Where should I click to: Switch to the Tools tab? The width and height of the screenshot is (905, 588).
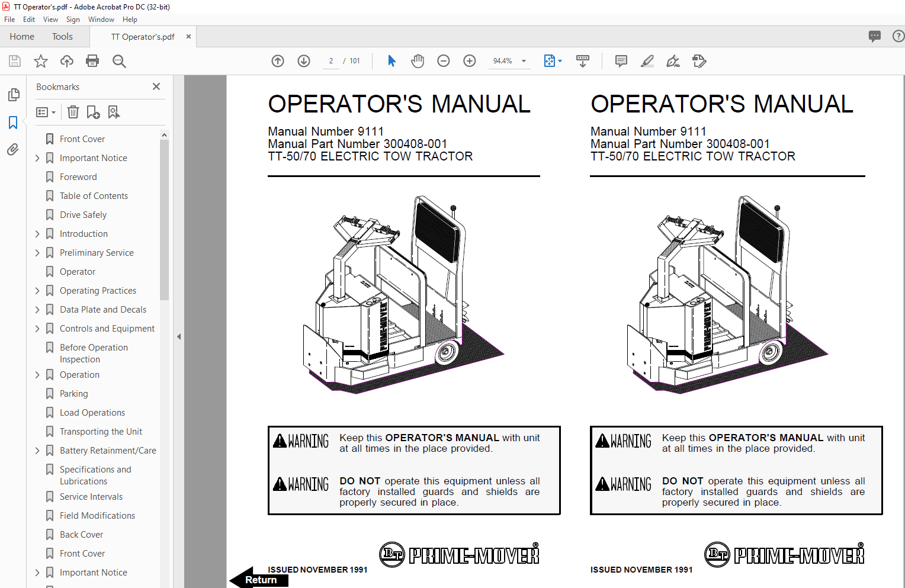[x=62, y=37]
